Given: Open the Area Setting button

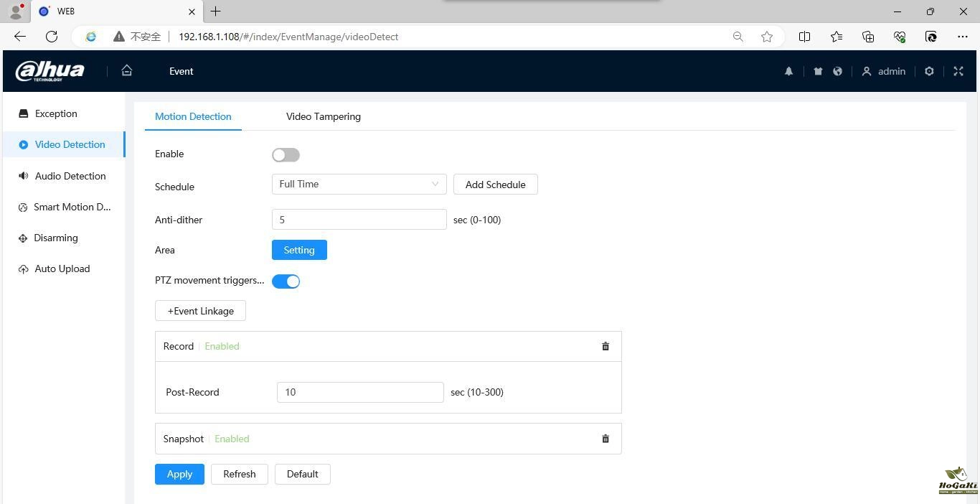Looking at the screenshot, I should (x=299, y=250).
